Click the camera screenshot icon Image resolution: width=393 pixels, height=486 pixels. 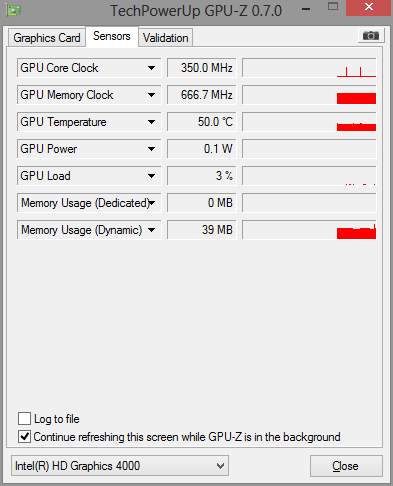click(x=371, y=35)
